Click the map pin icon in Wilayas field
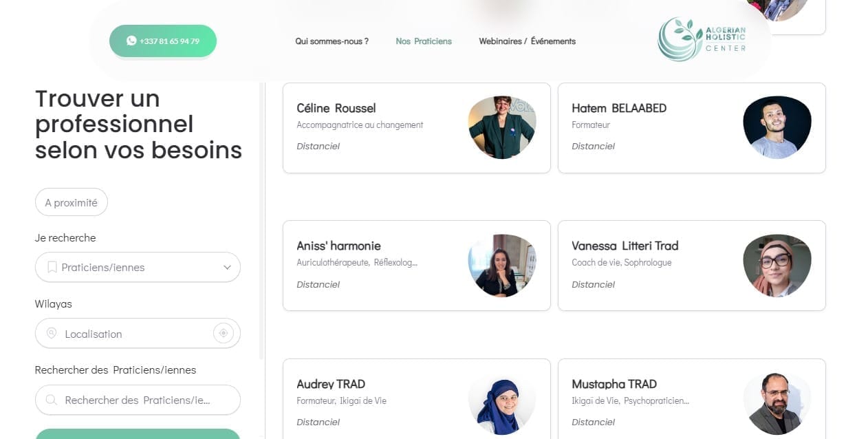The width and height of the screenshot is (868, 439). pos(52,334)
